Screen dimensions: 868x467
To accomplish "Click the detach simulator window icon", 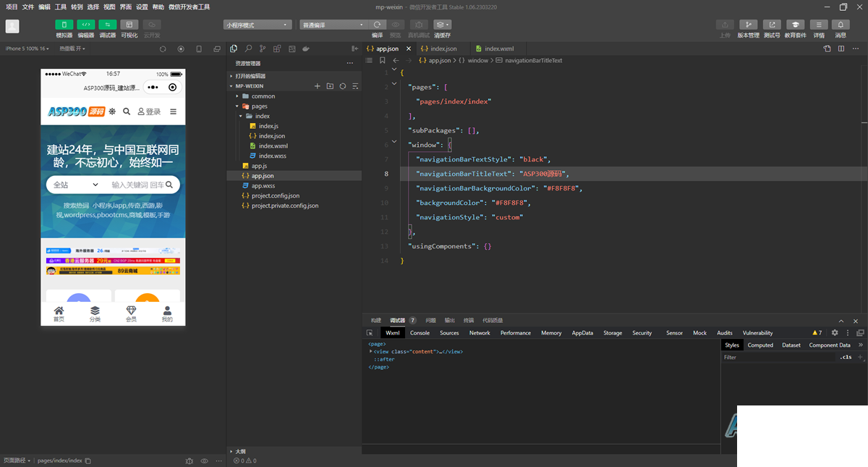I will [x=217, y=49].
